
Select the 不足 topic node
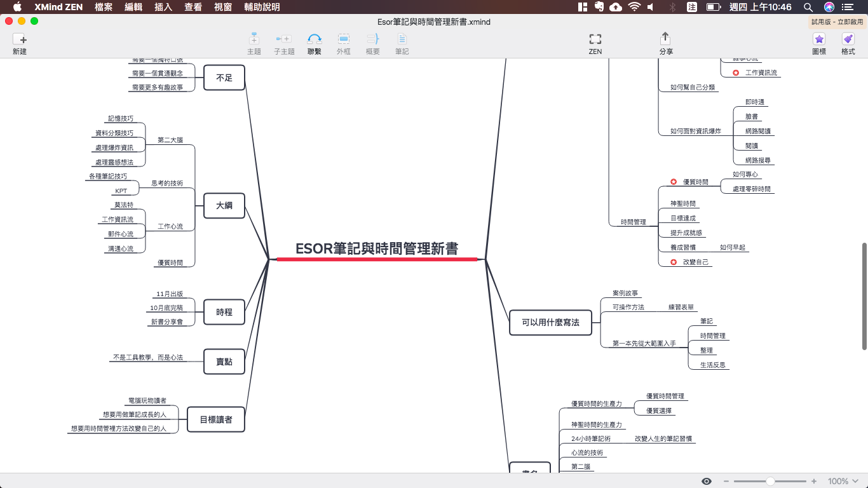point(224,78)
